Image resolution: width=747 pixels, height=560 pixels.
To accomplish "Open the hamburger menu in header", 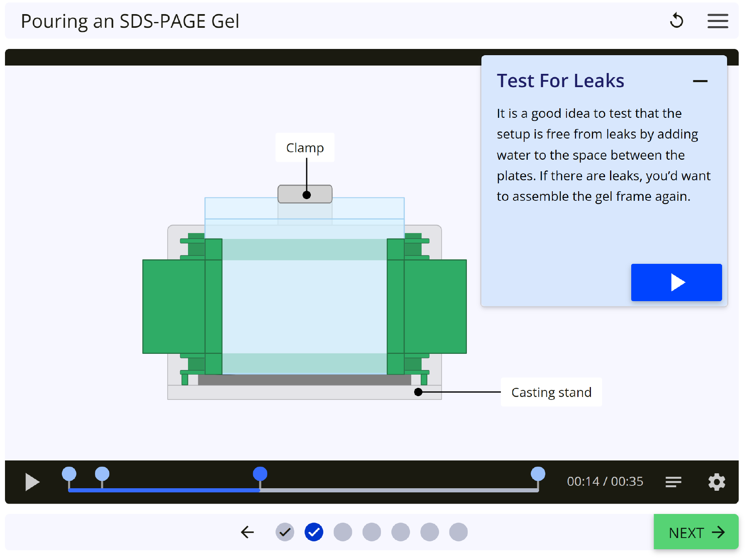I will point(718,21).
